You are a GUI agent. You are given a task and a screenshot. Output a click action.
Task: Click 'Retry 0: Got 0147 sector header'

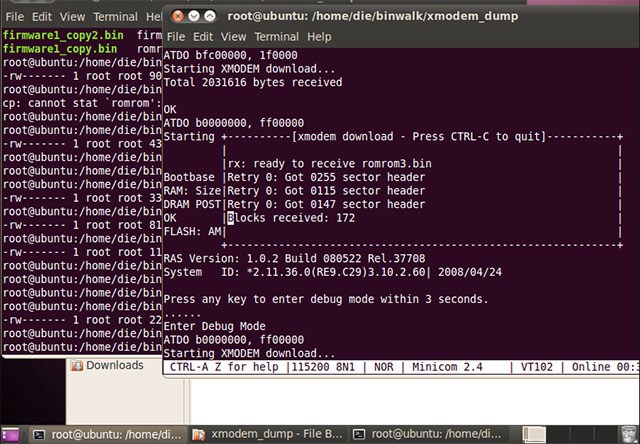(x=326, y=204)
